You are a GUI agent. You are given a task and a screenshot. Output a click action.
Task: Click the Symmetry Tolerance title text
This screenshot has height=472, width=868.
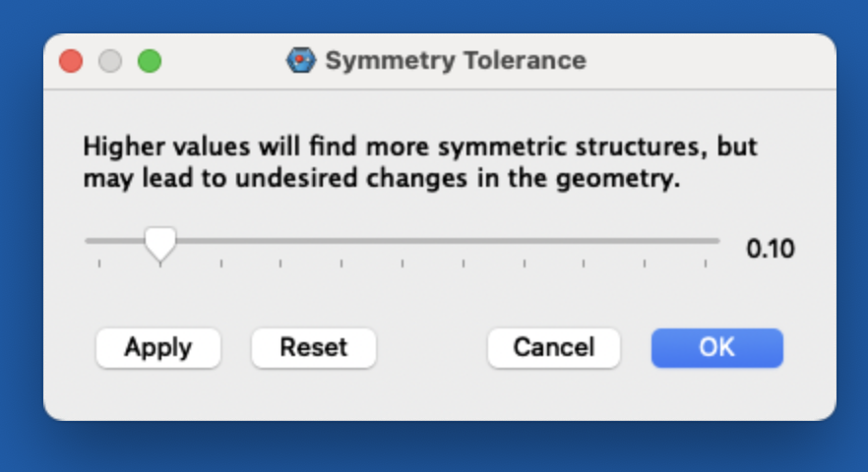(x=456, y=60)
